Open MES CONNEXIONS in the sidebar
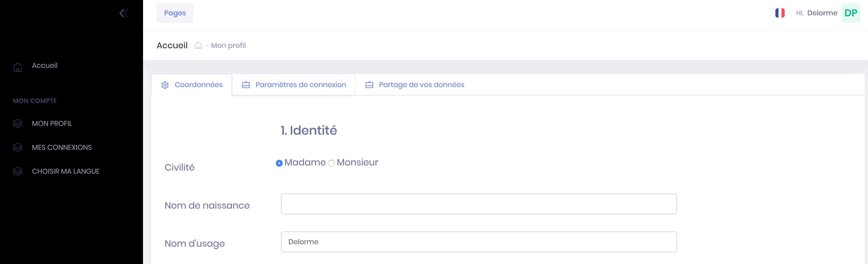 point(62,148)
